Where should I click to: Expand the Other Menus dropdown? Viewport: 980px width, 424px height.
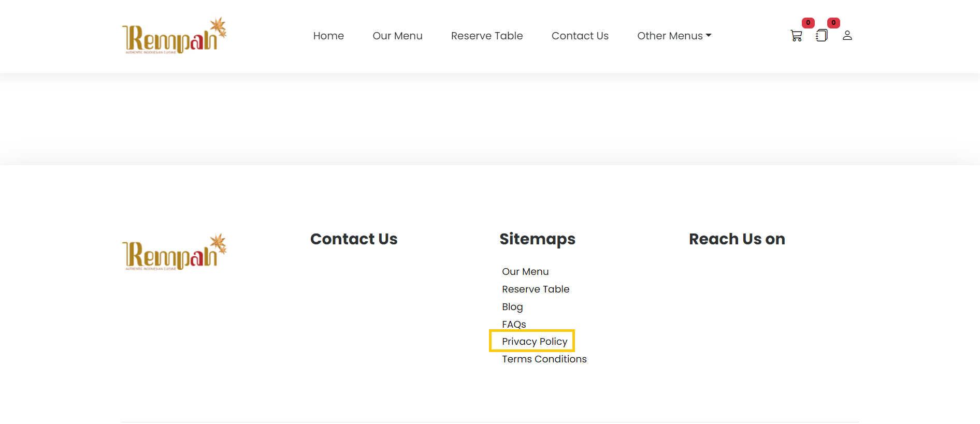674,36
